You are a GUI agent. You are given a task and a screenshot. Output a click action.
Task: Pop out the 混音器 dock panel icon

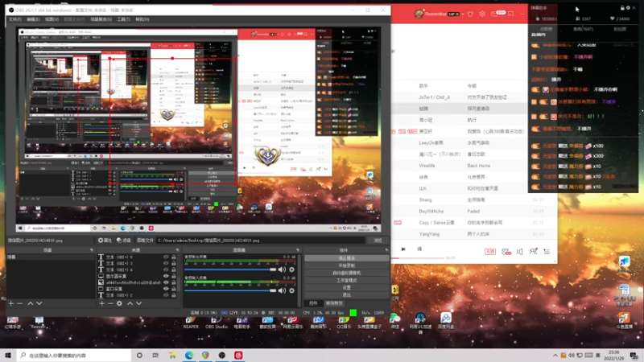tap(298, 250)
